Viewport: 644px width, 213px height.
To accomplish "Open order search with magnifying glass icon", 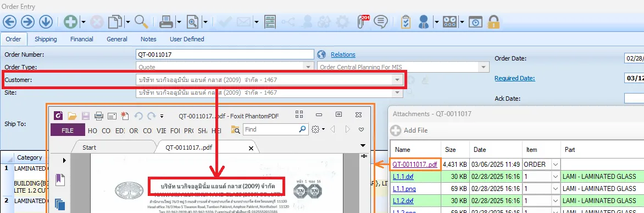I will point(141,21).
